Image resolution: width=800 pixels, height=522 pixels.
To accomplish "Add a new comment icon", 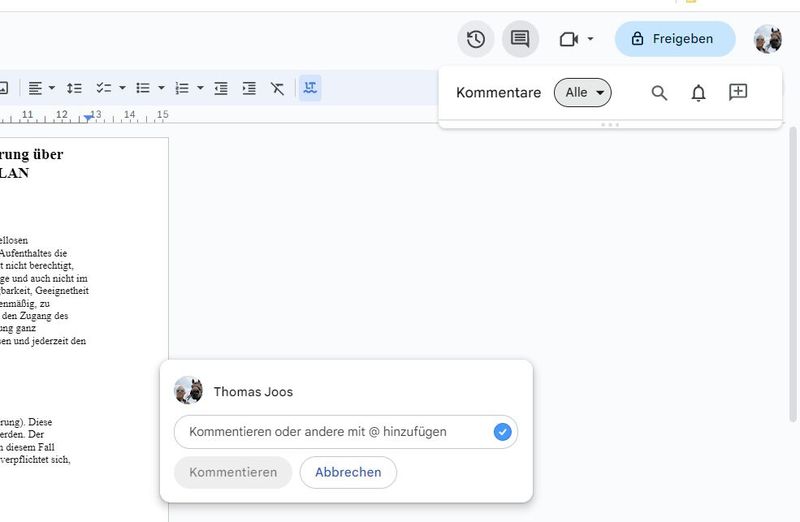I will click(x=738, y=92).
